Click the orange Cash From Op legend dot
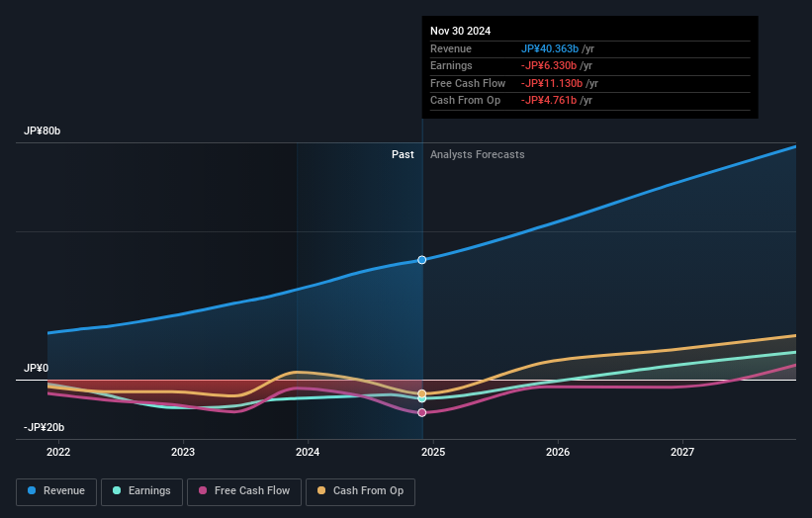Viewport: 812px width, 518px height. [x=321, y=490]
